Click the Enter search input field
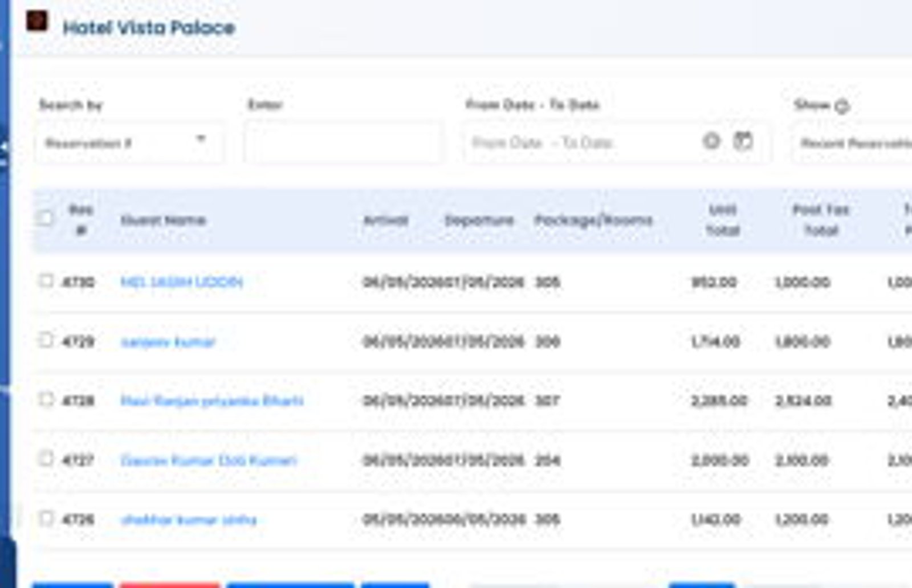 (344, 142)
